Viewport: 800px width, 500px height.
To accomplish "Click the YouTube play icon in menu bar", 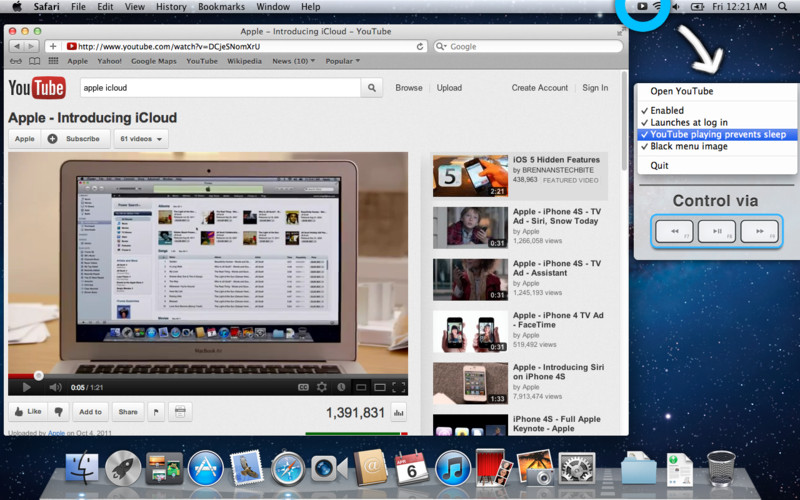I will (642, 7).
